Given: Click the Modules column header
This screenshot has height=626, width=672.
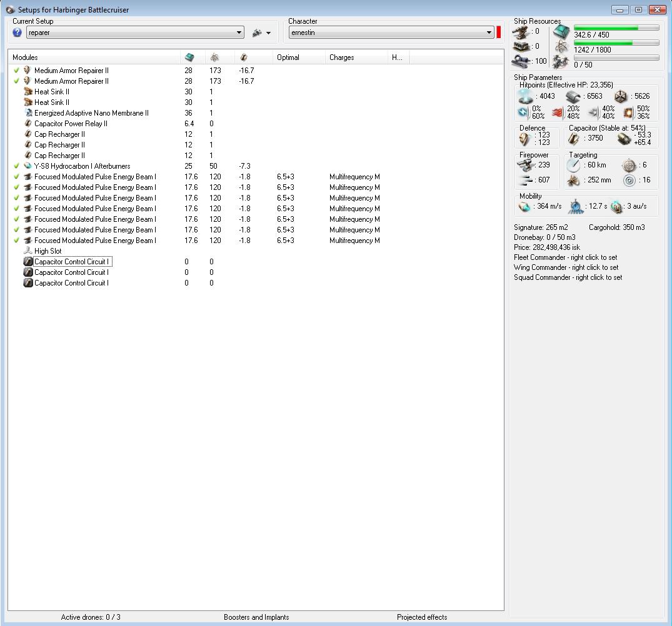Looking at the screenshot, I should pyautogui.click(x=94, y=57).
